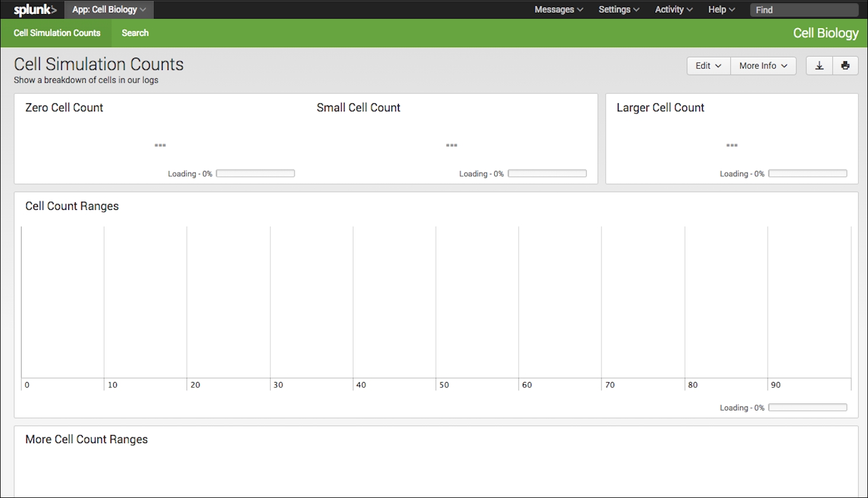The width and height of the screenshot is (868, 498).
Task: Click the Cell Biology app title
Action: 825,33
